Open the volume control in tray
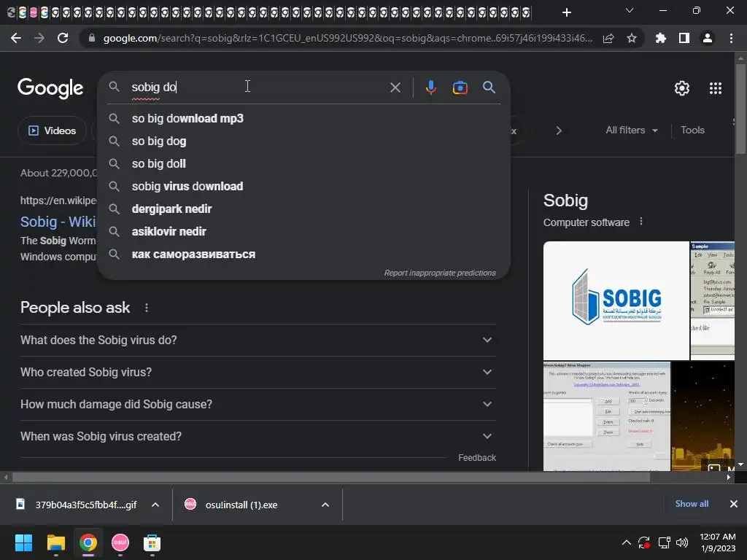This screenshot has width=747, height=560. [682, 542]
